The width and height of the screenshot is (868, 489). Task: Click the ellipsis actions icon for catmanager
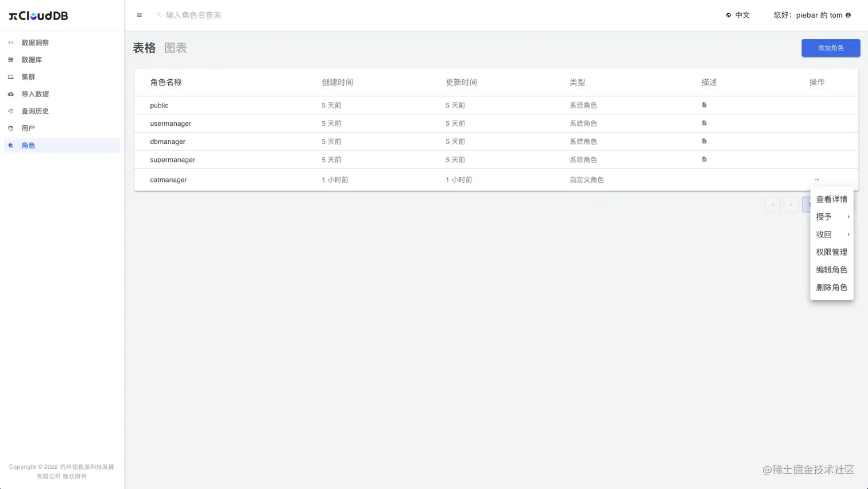click(817, 179)
